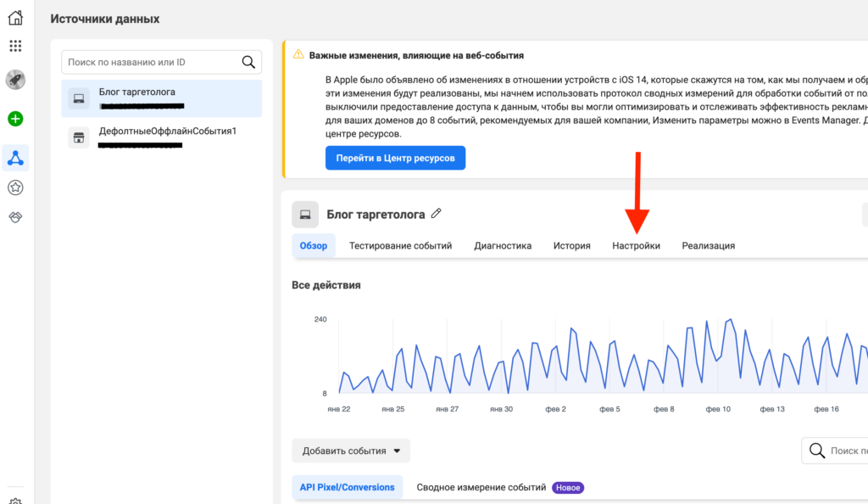
Task: Click Перейти в Центр ресурсов button
Action: (395, 158)
